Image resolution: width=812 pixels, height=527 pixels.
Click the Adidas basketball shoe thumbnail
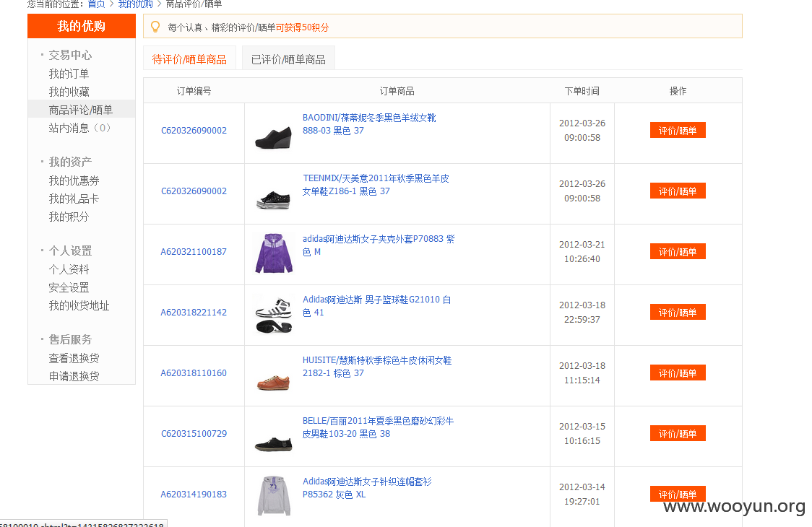tap(274, 315)
